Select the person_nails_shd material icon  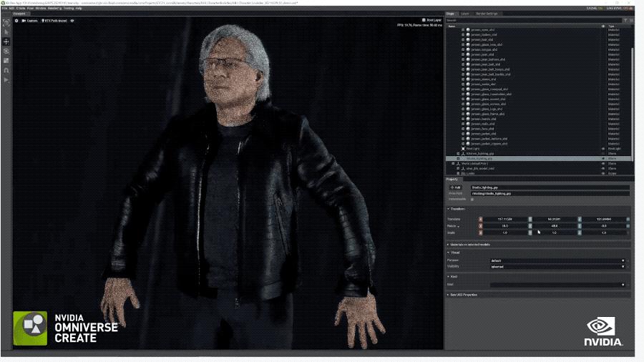[468, 124]
